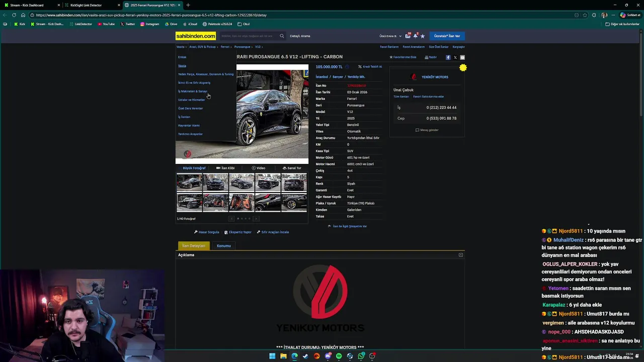This screenshot has width=644, height=362.
Task: Expand the V12 breadcrumb
Action: pos(259,47)
